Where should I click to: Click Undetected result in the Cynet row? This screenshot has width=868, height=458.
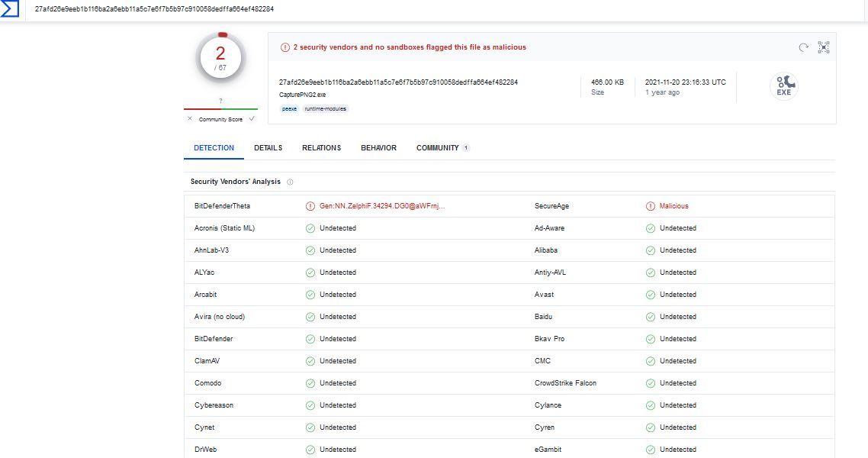(338, 427)
